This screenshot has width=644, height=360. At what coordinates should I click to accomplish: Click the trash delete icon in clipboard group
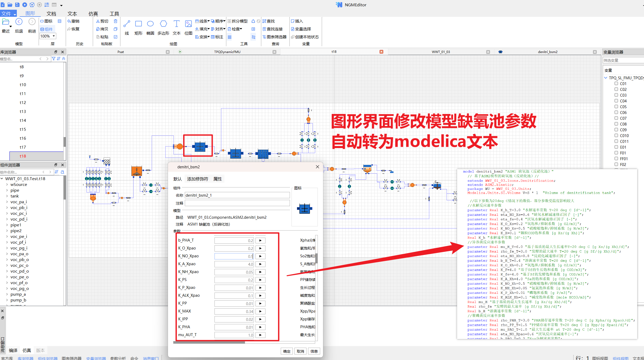click(x=115, y=21)
